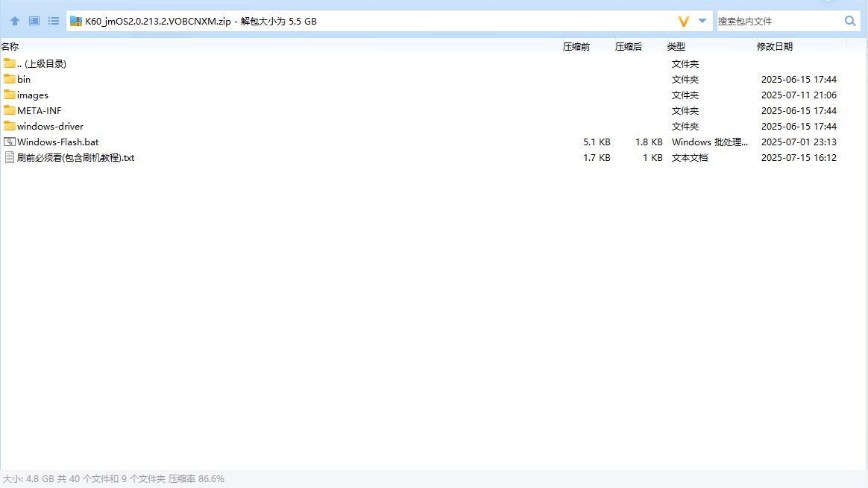Select the META-INF folder row
The height and width of the screenshot is (488, 868).
point(423,111)
